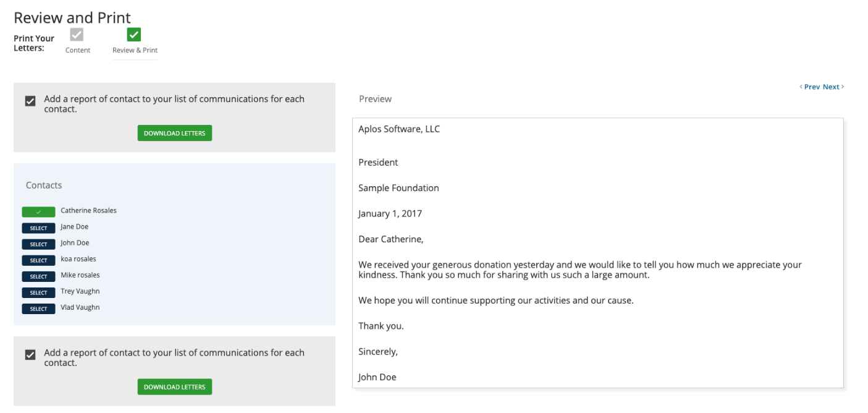Select Jane Doe contact

point(38,228)
